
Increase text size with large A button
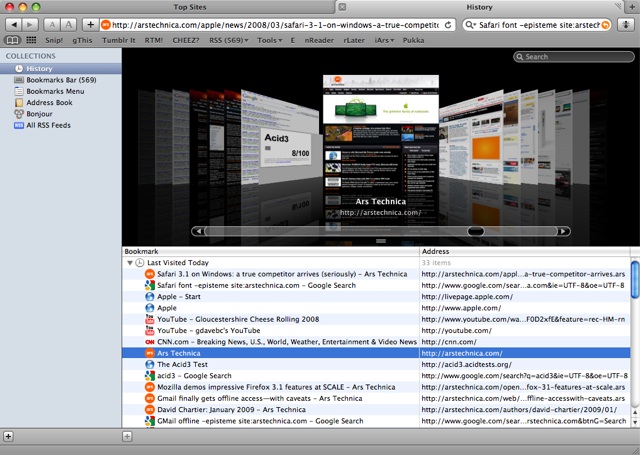(x=69, y=25)
